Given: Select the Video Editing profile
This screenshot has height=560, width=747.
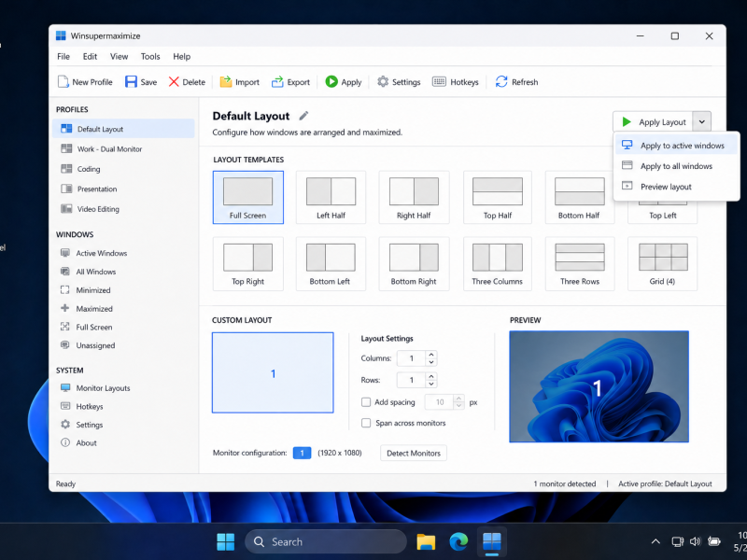Looking at the screenshot, I should coord(123,209).
